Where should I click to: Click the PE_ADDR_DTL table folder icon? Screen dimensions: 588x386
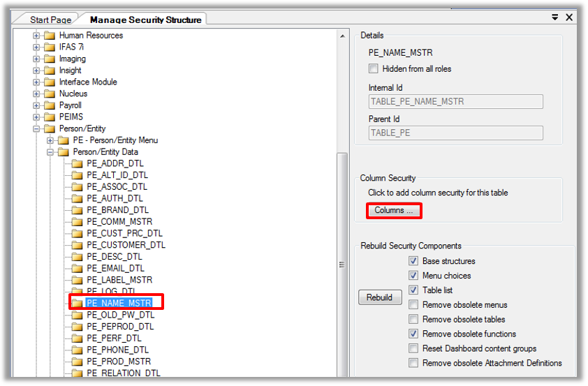(x=77, y=164)
